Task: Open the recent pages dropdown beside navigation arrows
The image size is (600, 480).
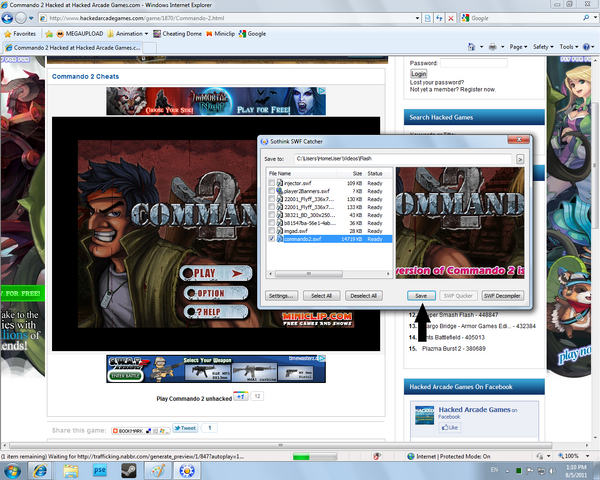Action: (x=31, y=18)
